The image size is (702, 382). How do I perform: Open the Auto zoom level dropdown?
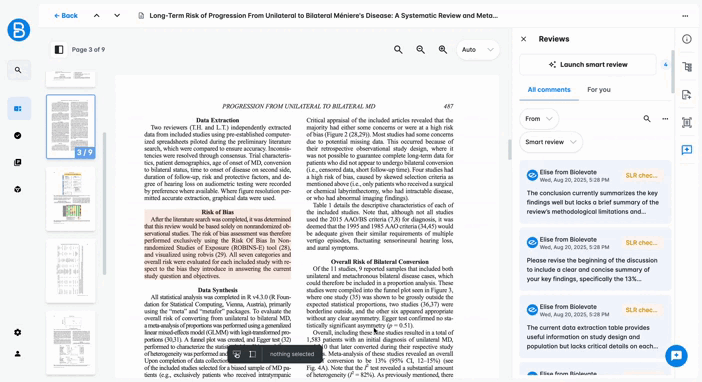pos(478,50)
